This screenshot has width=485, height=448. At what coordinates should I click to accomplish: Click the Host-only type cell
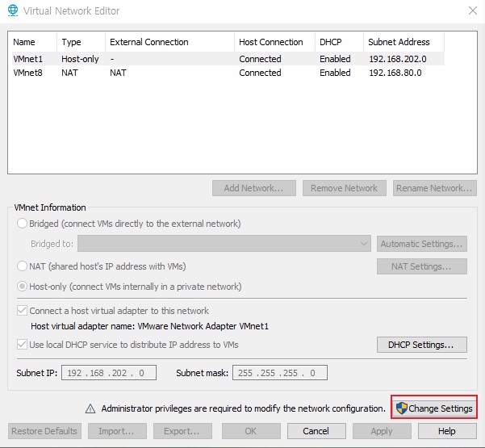point(80,59)
